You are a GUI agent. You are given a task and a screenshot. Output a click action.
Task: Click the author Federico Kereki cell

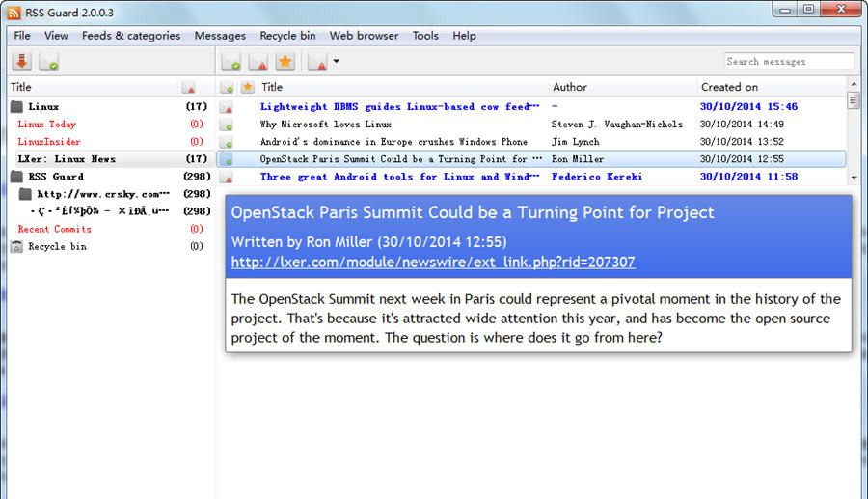coord(597,176)
